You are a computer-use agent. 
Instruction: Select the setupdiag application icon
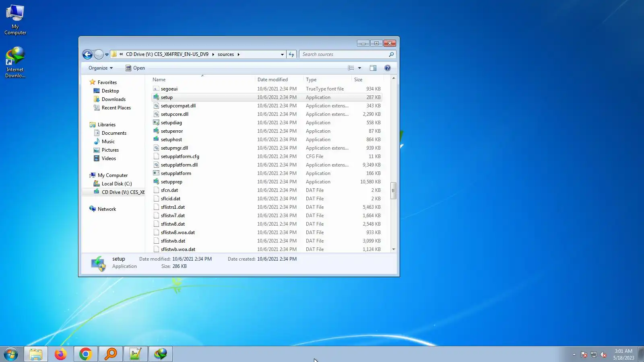click(x=156, y=123)
